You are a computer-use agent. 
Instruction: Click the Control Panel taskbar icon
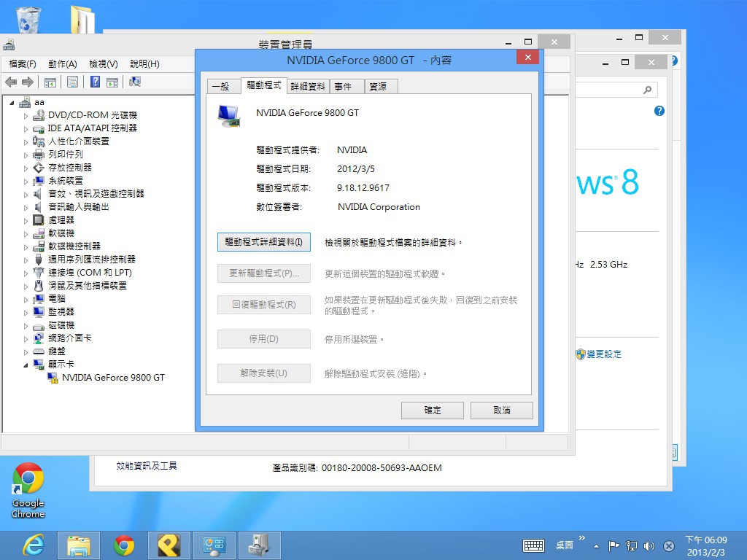point(214,545)
